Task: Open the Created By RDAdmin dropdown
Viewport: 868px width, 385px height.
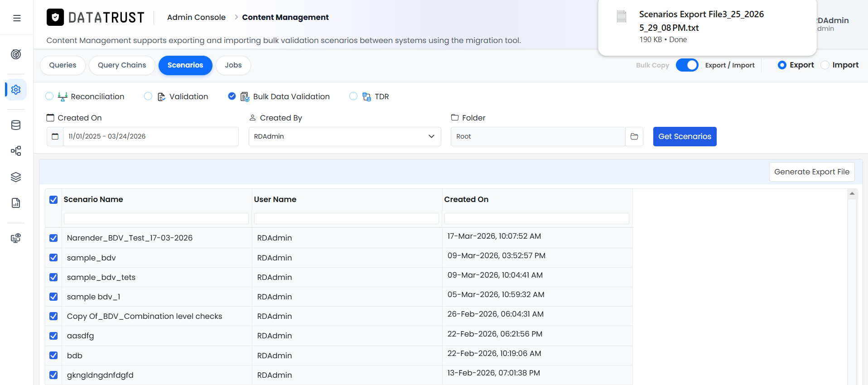Action: tap(345, 136)
